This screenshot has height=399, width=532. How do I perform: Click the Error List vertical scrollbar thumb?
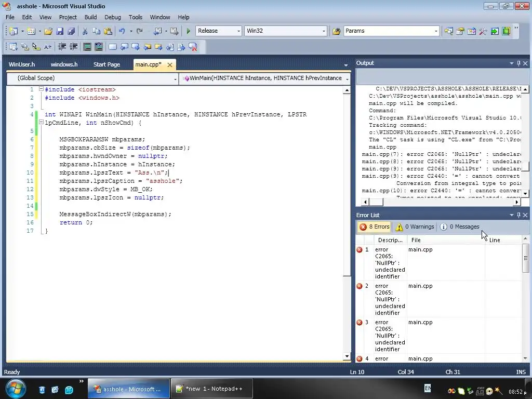(x=526, y=258)
